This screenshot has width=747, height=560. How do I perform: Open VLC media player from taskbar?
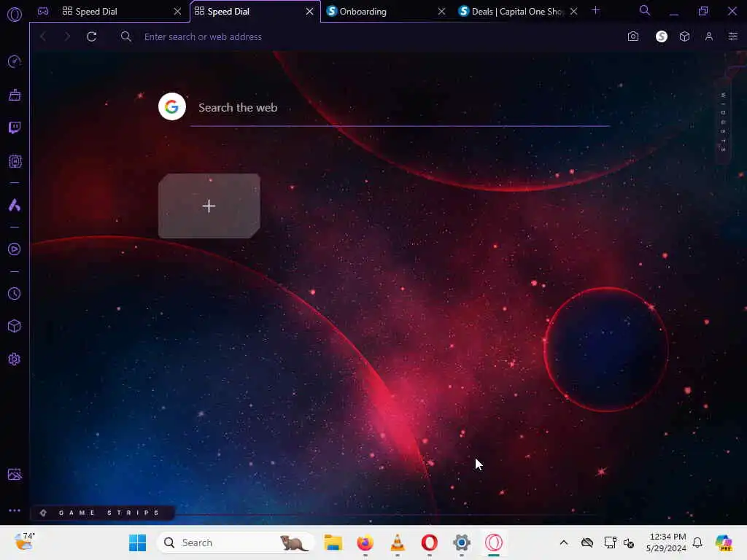click(x=398, y=542)
